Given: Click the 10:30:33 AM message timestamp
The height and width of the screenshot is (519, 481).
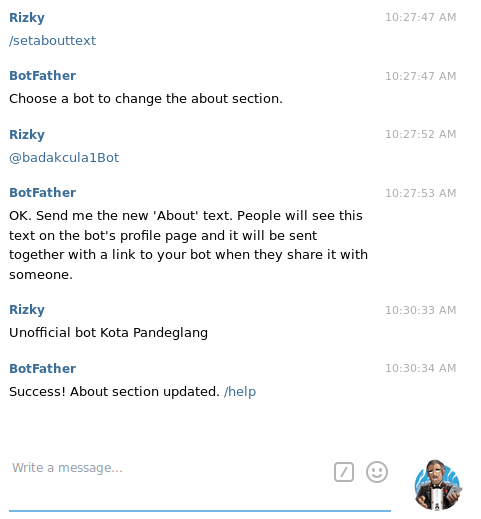Looking at the screenshot, I should pyautogui.click(x=421, y=310).
